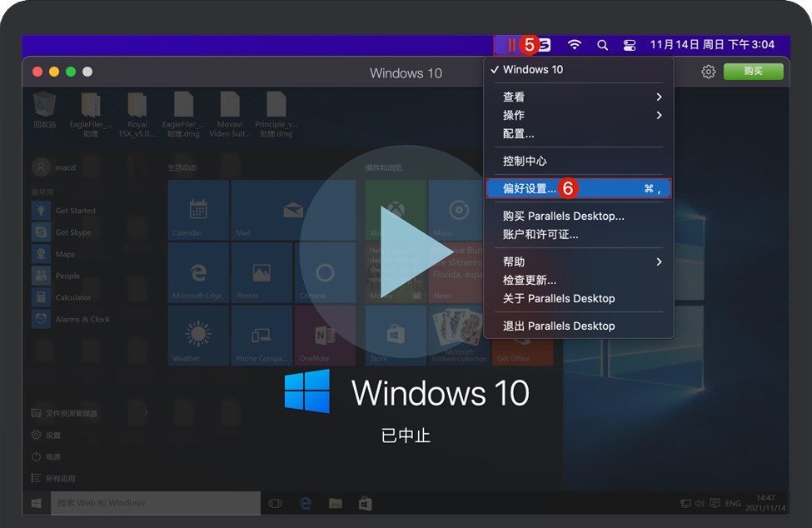Open Weather tile

point(198,336)
